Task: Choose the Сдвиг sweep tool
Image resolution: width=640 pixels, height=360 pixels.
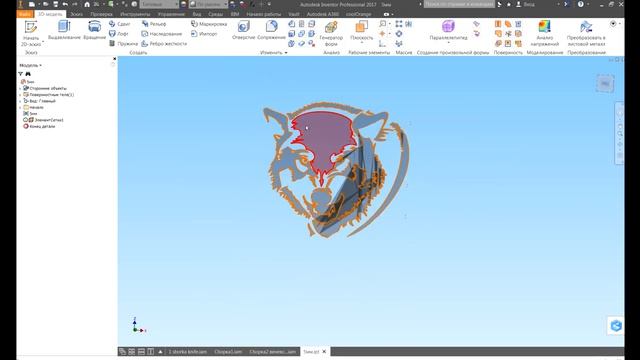Action: (x=120, y=24)
